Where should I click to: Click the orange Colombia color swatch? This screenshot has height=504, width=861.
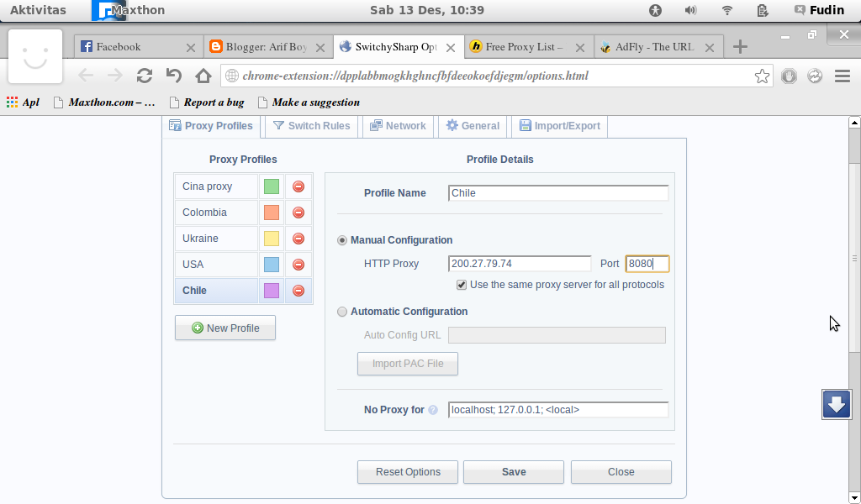(272, 213)
